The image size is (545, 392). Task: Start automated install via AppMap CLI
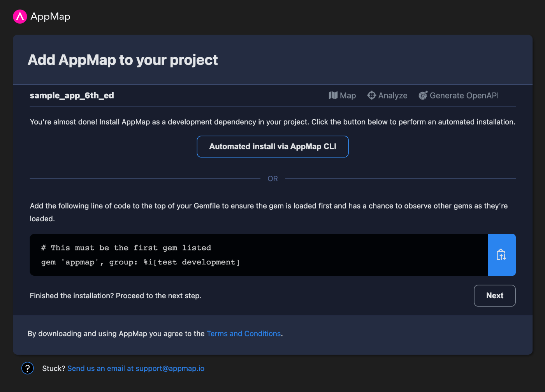tap(272, 147)
